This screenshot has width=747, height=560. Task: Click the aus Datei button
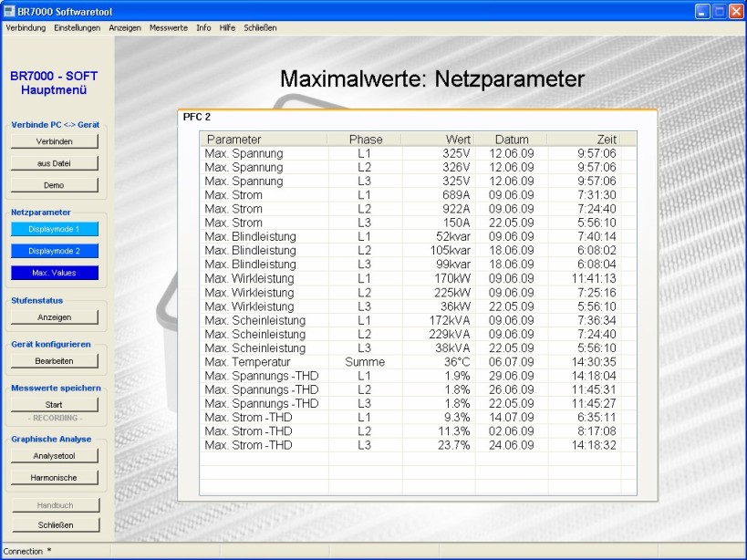point(55,163)
